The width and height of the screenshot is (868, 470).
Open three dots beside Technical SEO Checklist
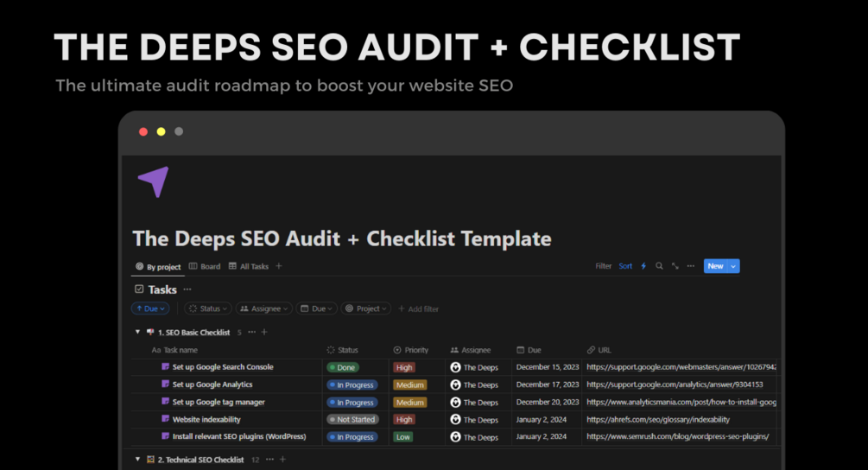click(x=269, y=460)
